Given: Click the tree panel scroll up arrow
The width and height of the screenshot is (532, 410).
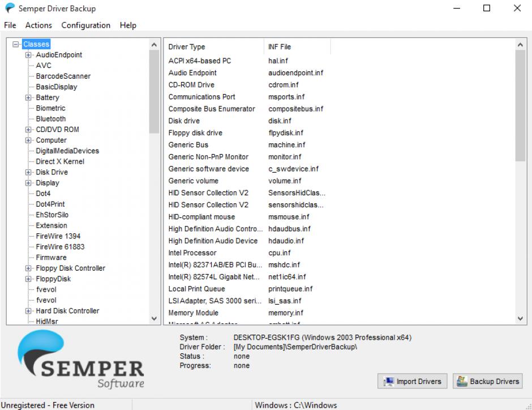Looking at the screenshot, I should (154, 45).
